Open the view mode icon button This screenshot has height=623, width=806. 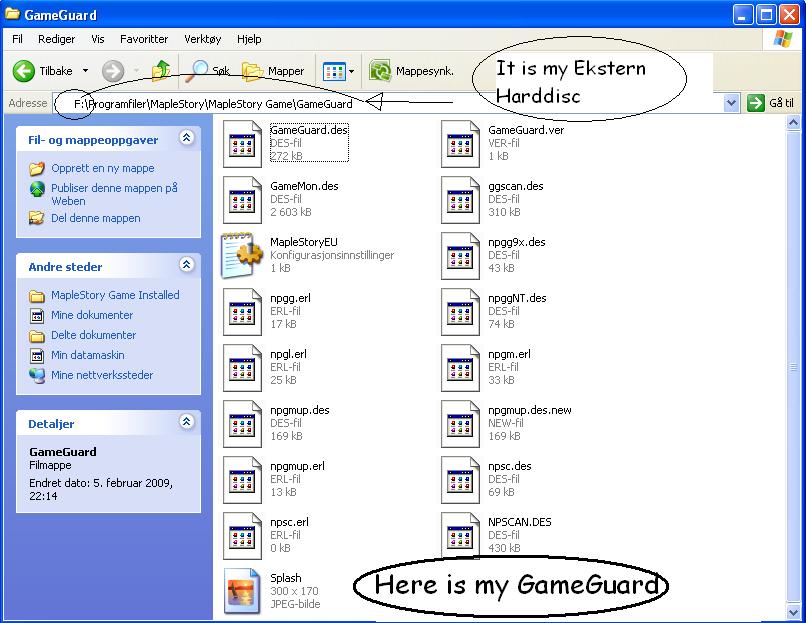tap(334, 71)
